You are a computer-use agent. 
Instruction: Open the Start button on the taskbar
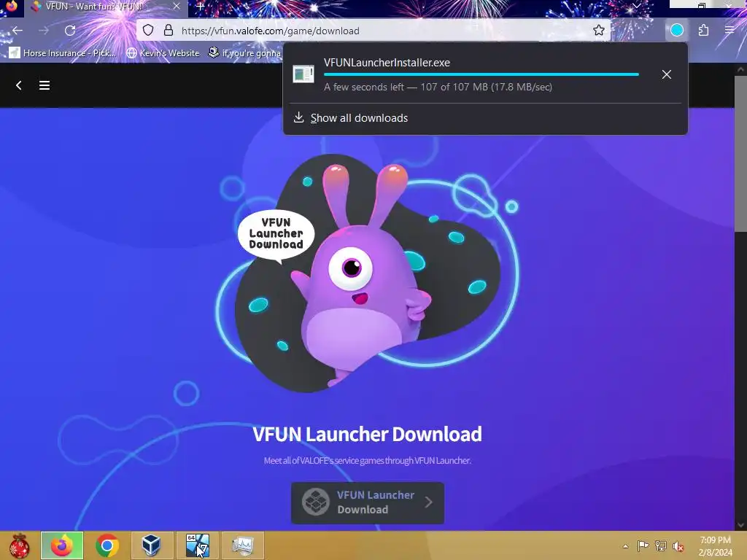pyautogui.click(x=19, y=545)
